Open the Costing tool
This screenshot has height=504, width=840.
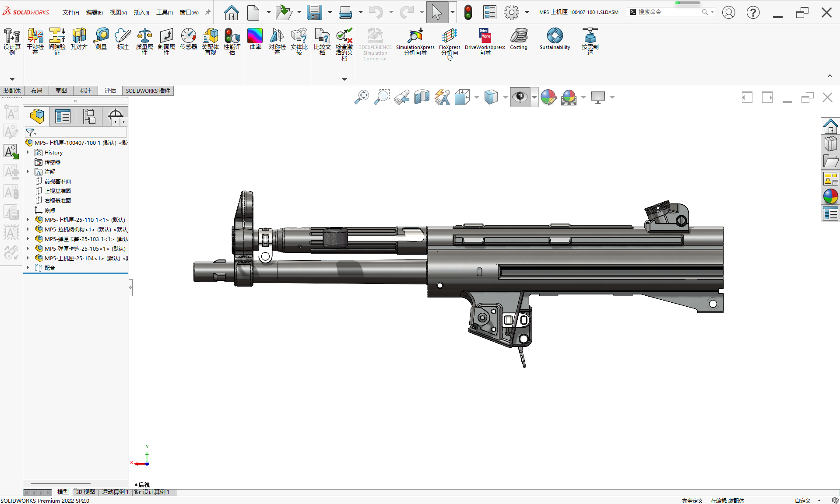coord(519,39)
